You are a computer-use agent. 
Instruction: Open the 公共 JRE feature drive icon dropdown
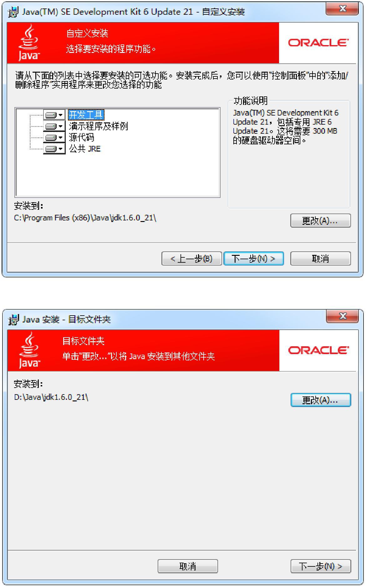[x=54, y=149]
